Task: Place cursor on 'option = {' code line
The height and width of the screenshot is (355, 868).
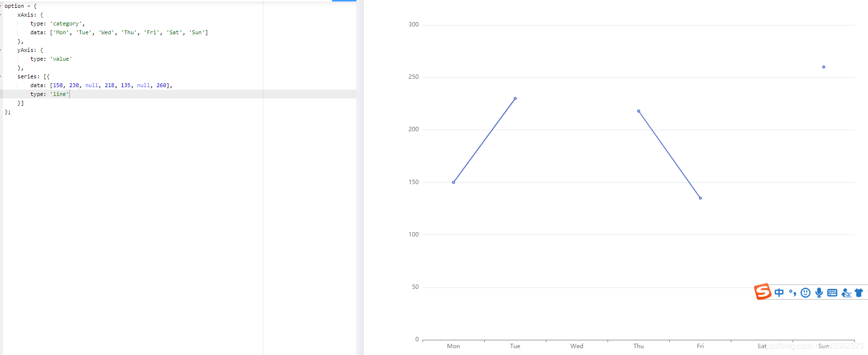Action: (x=21, y=6)
